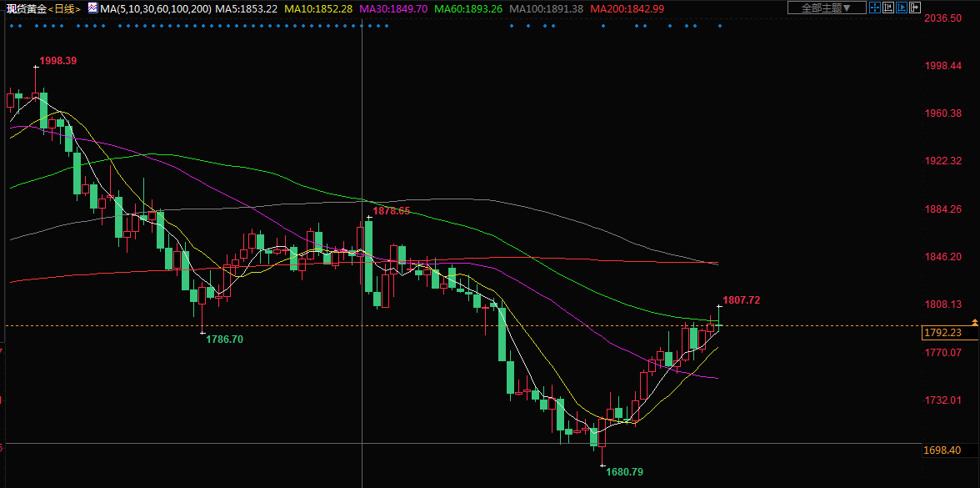Image resolution: width=980 pixels, height=488 pixels.
Task: Click the MA indicator chart icon
Action: pyautogui.click(x=92, y=8)
